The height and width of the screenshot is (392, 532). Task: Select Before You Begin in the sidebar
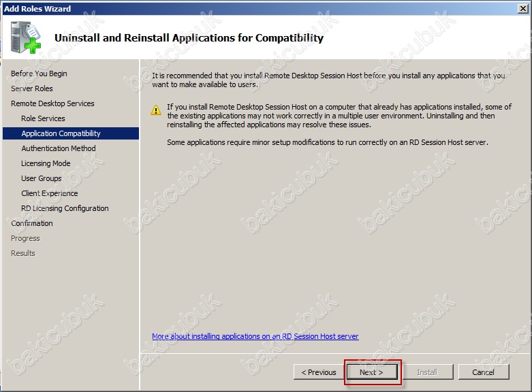39,73
